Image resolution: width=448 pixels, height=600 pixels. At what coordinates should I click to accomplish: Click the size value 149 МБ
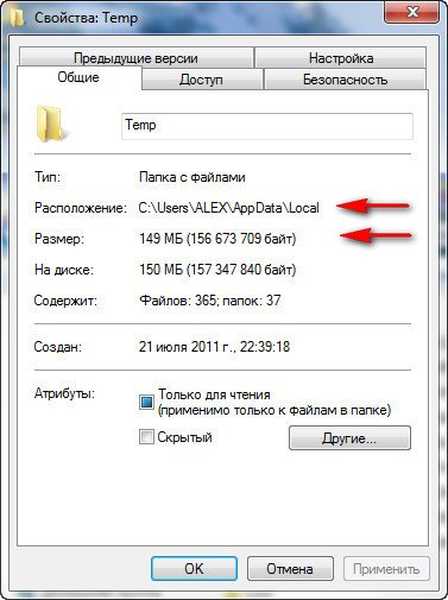pos(217,239)
